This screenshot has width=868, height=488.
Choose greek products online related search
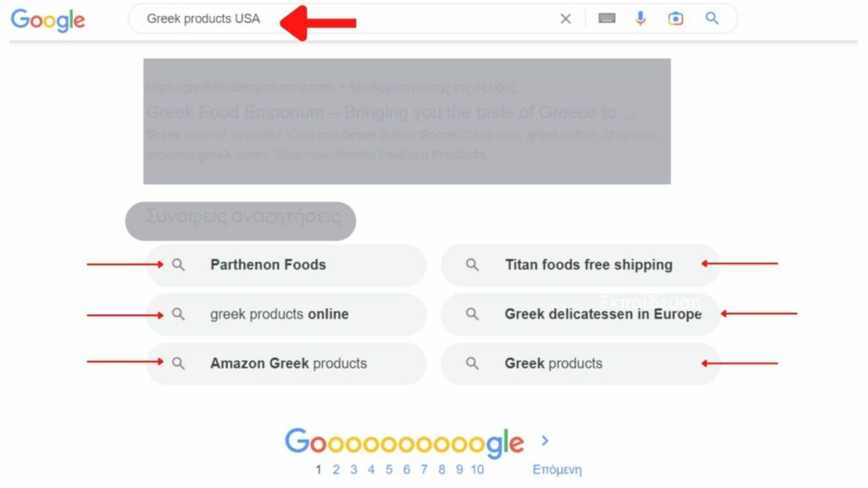[x=287, y=314]
